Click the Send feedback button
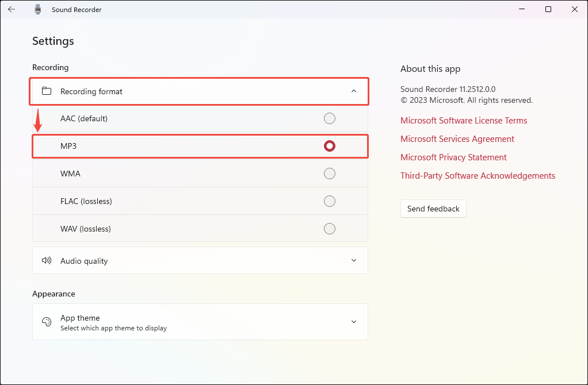 (x=433, y=209)
